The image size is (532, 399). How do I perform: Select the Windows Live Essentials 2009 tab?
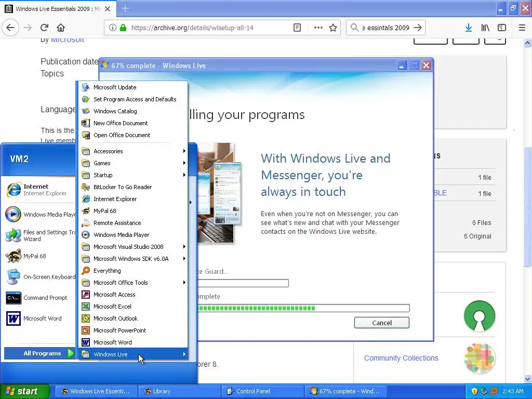58,9
